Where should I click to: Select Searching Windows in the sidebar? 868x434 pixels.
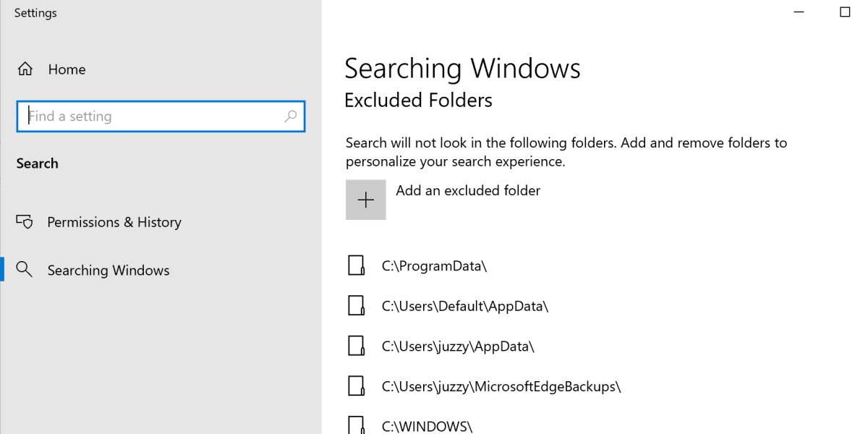(109, 271)
